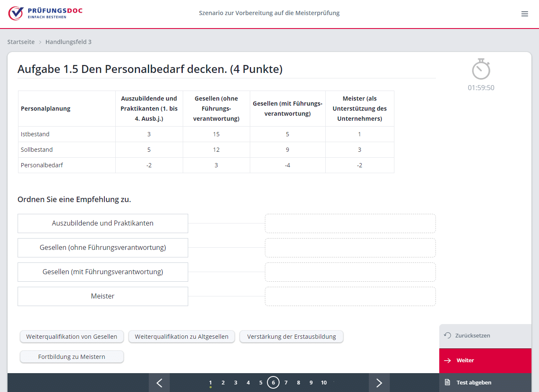This screenshot has height=392, width=539.
Task: Click the Zurücksetzen reset button
Action: (485, 336)
